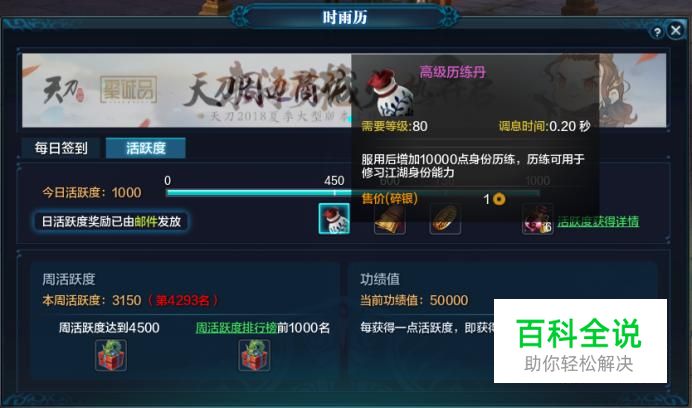Screen dimensions: 692x408
Task: Click the 高级历练丹 item title
Action: (x=452, y=72)
